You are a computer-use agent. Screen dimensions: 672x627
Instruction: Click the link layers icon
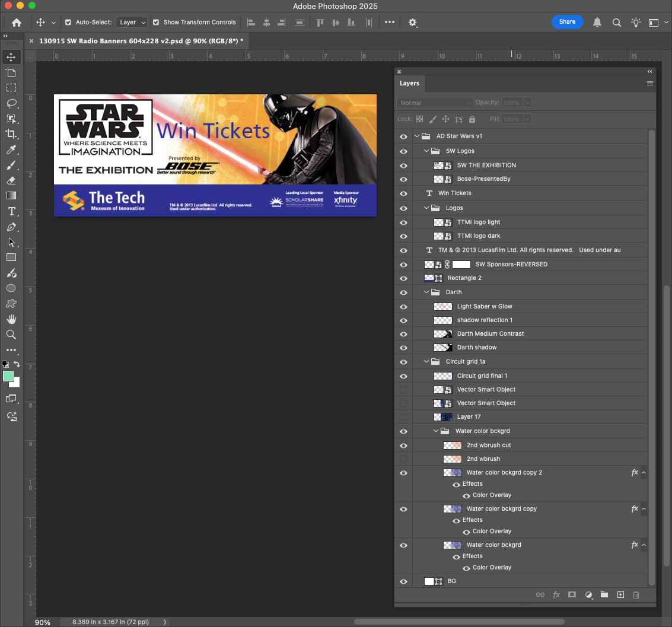click(540, 595)
